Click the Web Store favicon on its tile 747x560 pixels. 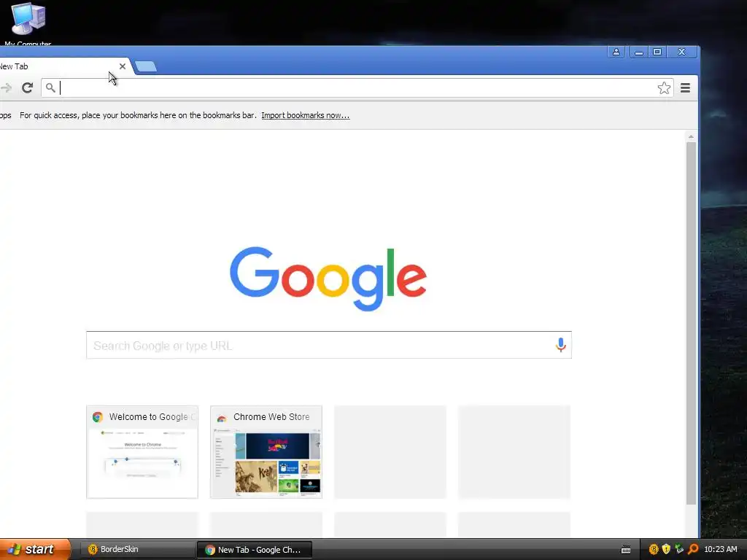pyautogui.click(x=222, y=418)
